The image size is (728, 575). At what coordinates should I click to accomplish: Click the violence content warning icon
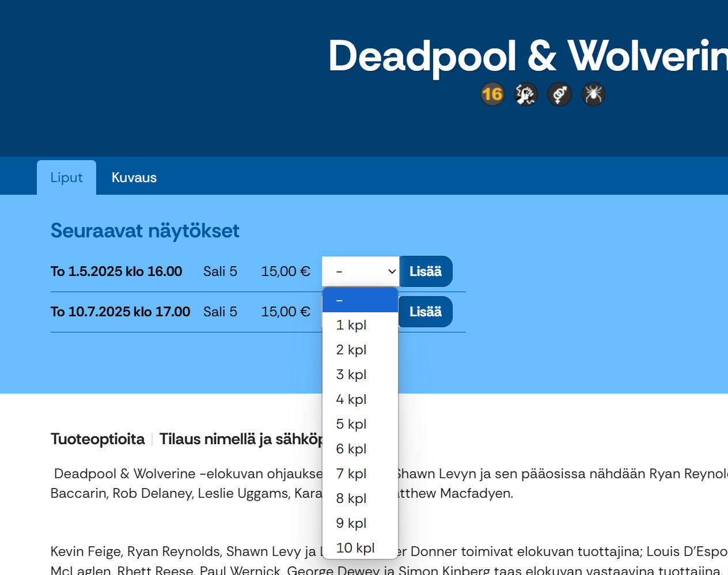pos(525,94)
